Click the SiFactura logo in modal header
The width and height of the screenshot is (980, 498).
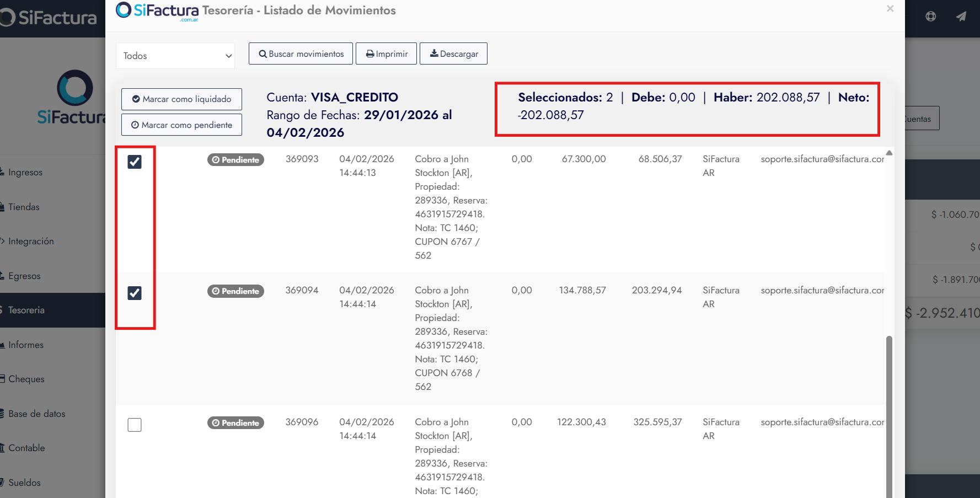(x=157, y=11)
